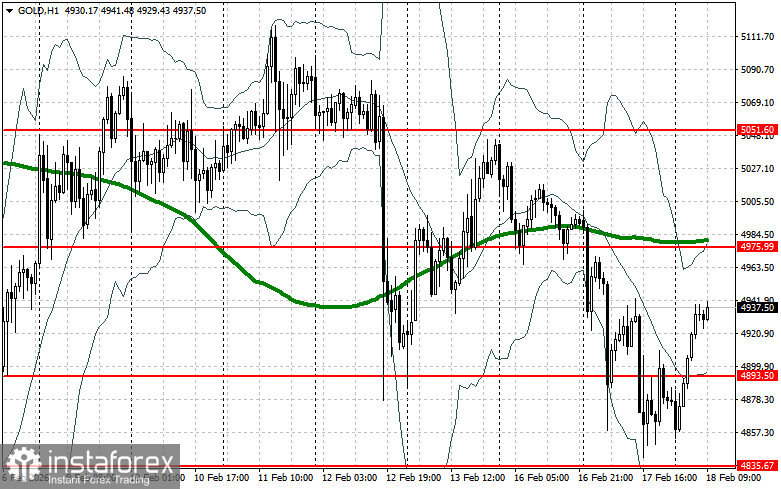Click the 10 Feb 17:00 time label
The width and height of the screenshot is (781, 489).
point(222,478)
